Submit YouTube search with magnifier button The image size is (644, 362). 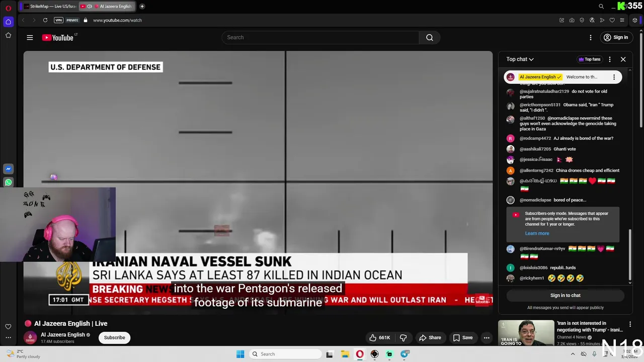click(430, 37)
